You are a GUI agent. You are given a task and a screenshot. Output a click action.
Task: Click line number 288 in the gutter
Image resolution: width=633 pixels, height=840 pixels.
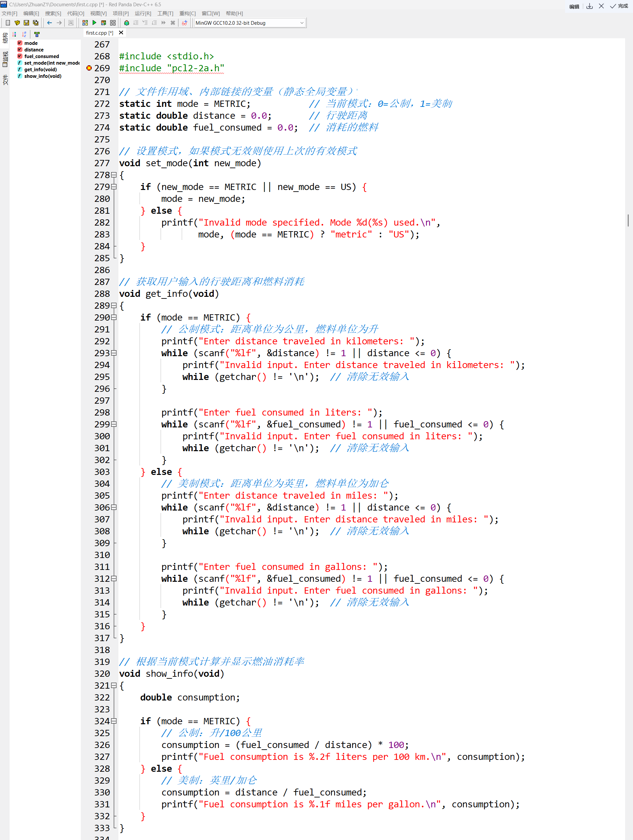(102, 294)
